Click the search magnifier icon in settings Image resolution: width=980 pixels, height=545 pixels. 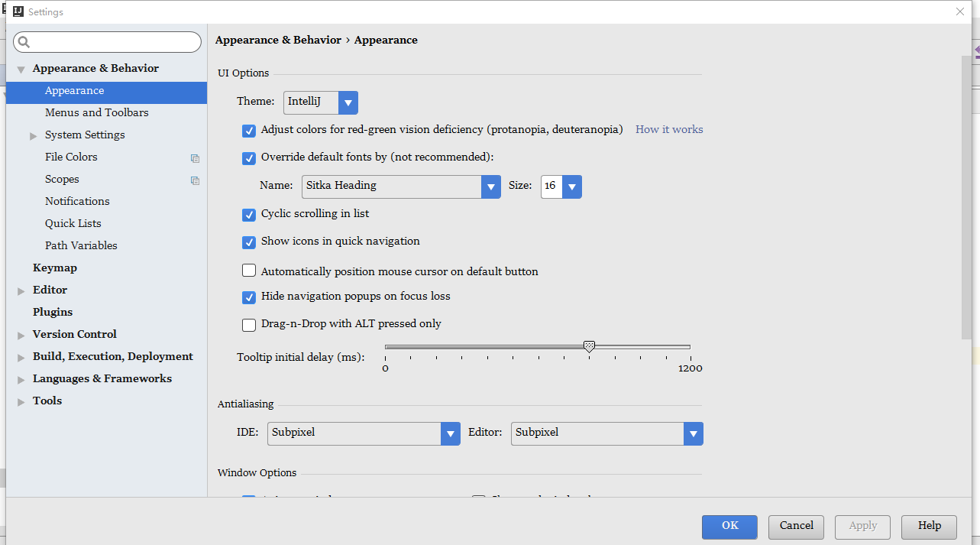click(24, 42)
